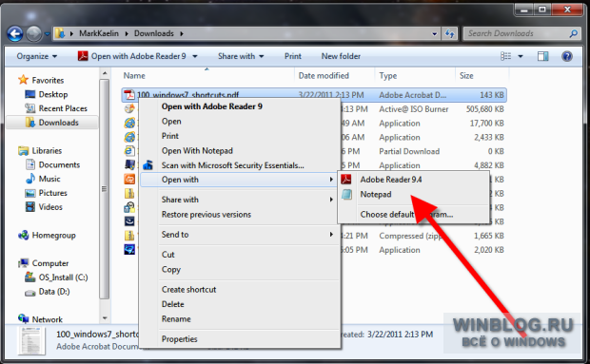Image resolution: width=590 pixels, height=364 pixels.
Task: Open Help with the question mark icon
Action: pos(567,56)
